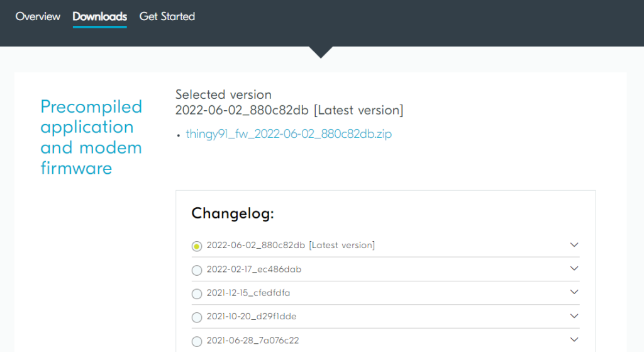644x352 pixels.
Task: Choose the 2021-12-15_cfedfdfa version radio button
Action: click(197, 293)
